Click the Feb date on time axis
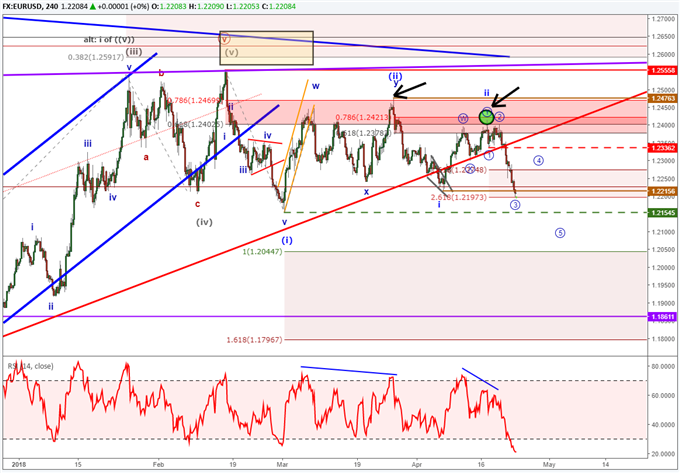 [x=159, y=465]
